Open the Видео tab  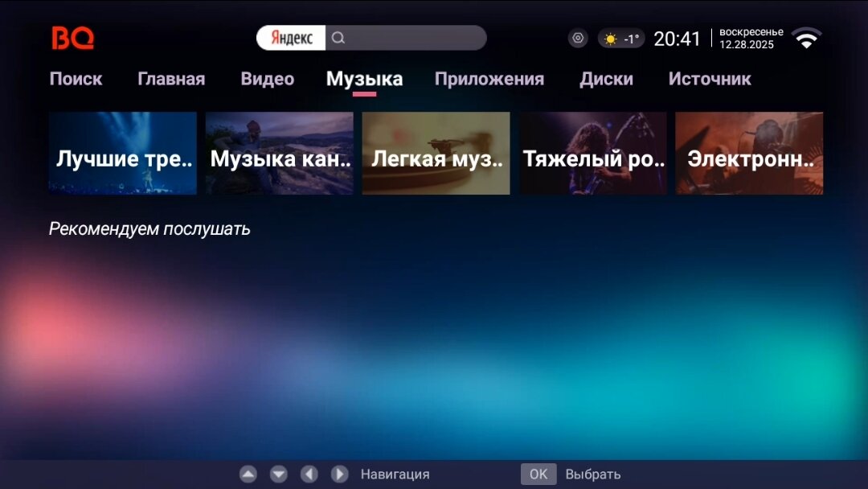(x=268, y=79)
